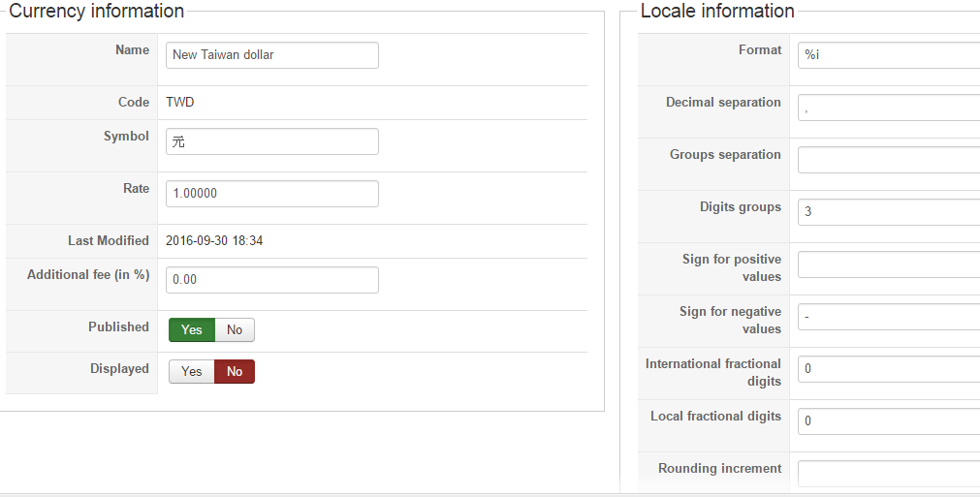Click Sign for positive values input
This screenshot has height=497, width=980.
click(888, 264)
